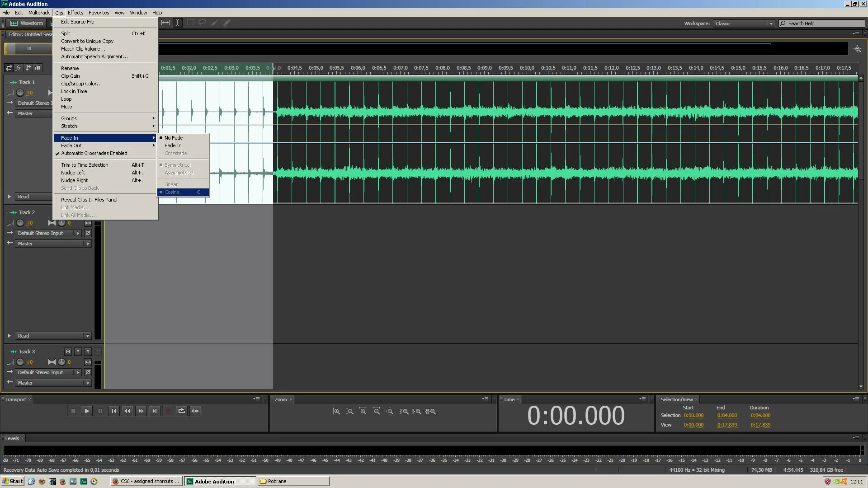Mute Track 3 with M button
Screen dimensions: 868x488
tap(68, 352)
